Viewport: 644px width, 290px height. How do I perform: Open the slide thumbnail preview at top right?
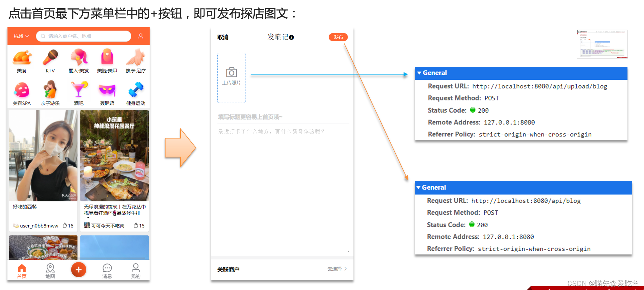point(602,44)
